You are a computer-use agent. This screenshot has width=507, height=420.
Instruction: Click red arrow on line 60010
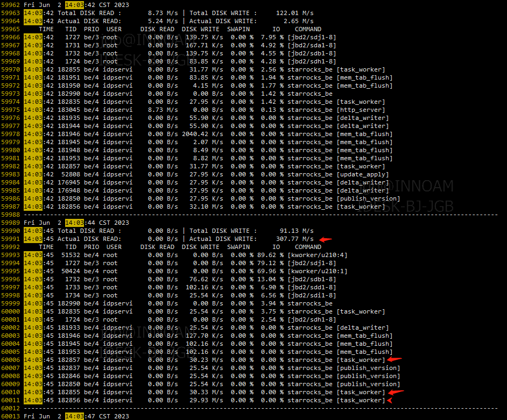pos(396,392)
